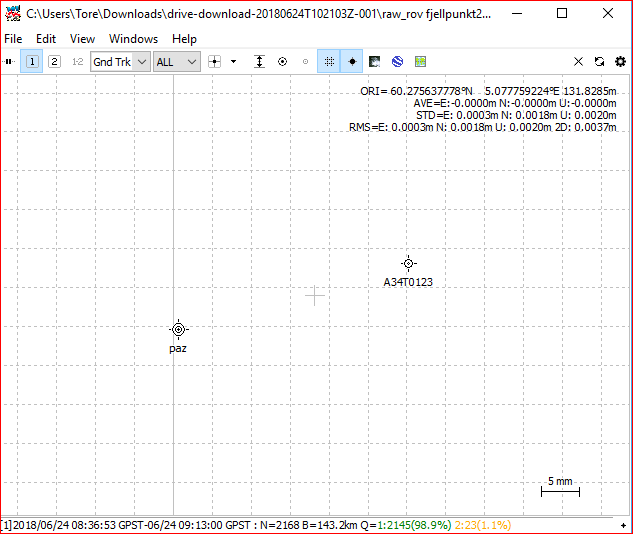Click the paz waypoint marker
The height and width of the screenshot is (534, 633).
[178, 329]
